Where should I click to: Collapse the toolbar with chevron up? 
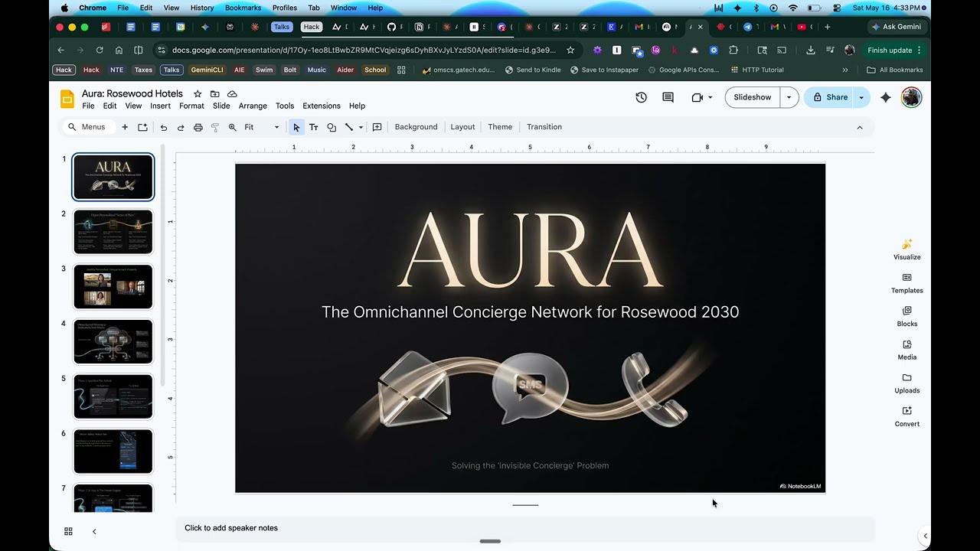pyautogui.click(x=860, y=127)
